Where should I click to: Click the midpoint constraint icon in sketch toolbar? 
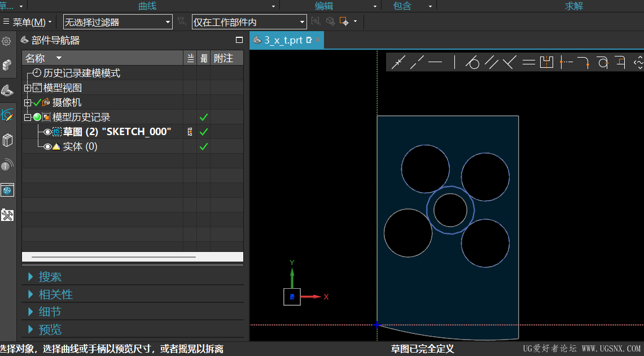(398, 63)
